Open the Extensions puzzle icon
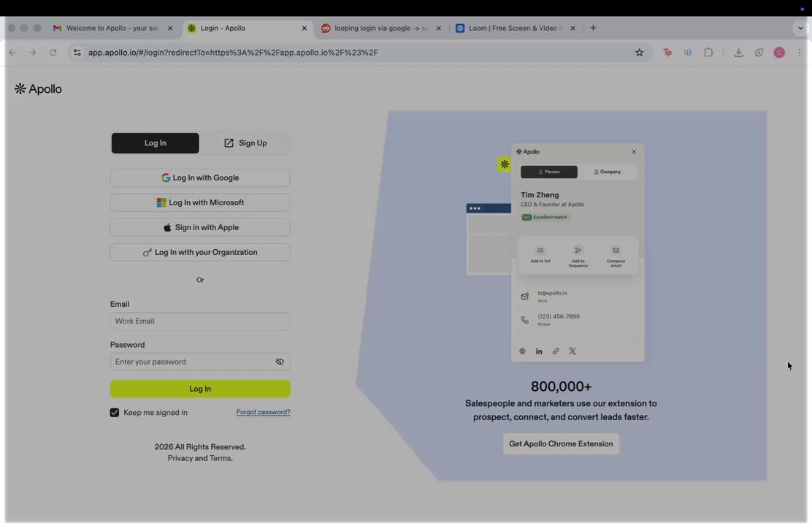812x526 pixels. [708, 53]
